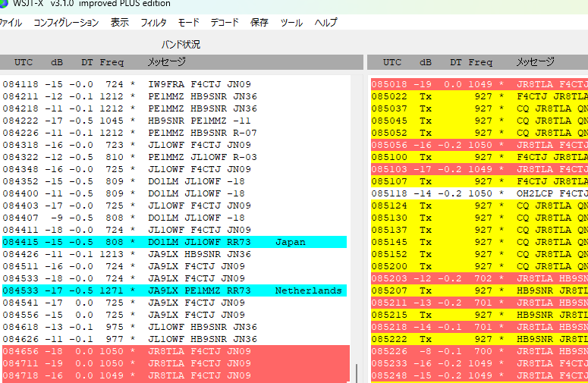Select the red 085103 JR8TLA F4CTJ row
588x383 pixels.
tap(480, 169)
